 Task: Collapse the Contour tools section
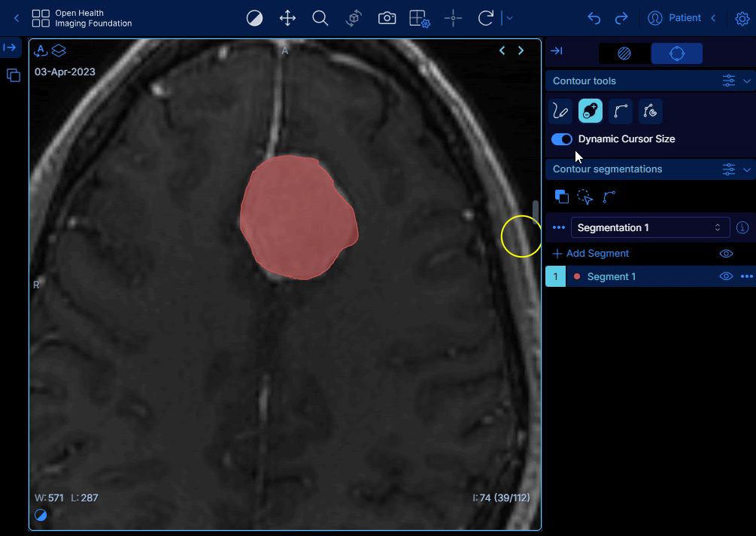[x=747, y=81]
